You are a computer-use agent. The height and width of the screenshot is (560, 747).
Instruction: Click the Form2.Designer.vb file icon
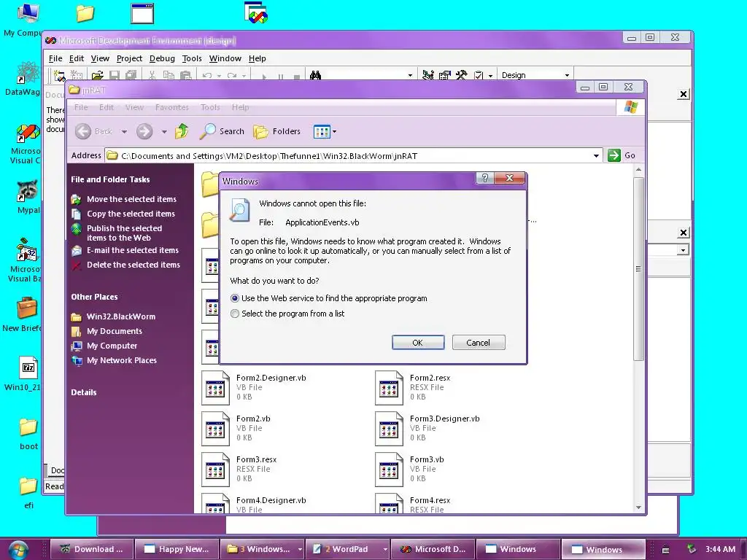click(215, 388)
